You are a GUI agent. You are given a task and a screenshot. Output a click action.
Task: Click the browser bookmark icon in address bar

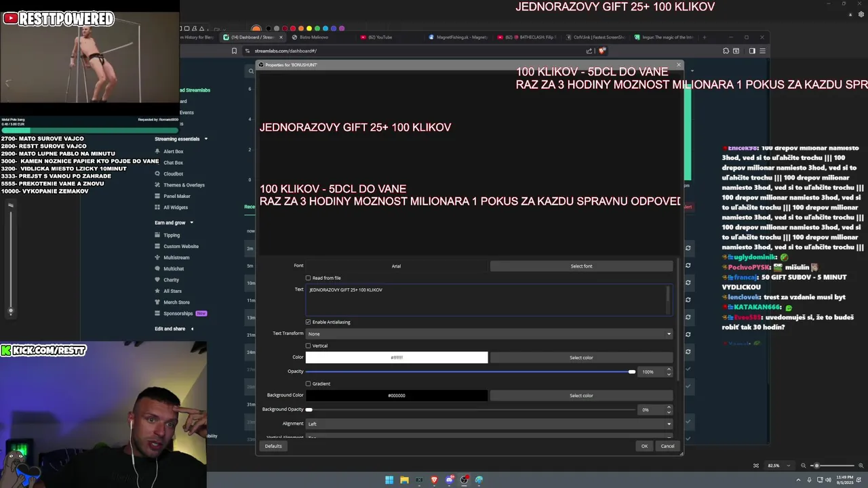234,51
